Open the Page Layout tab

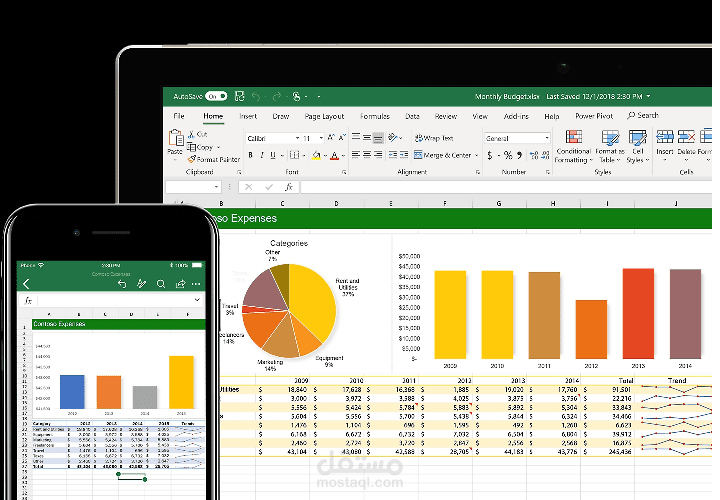[324, 117]
